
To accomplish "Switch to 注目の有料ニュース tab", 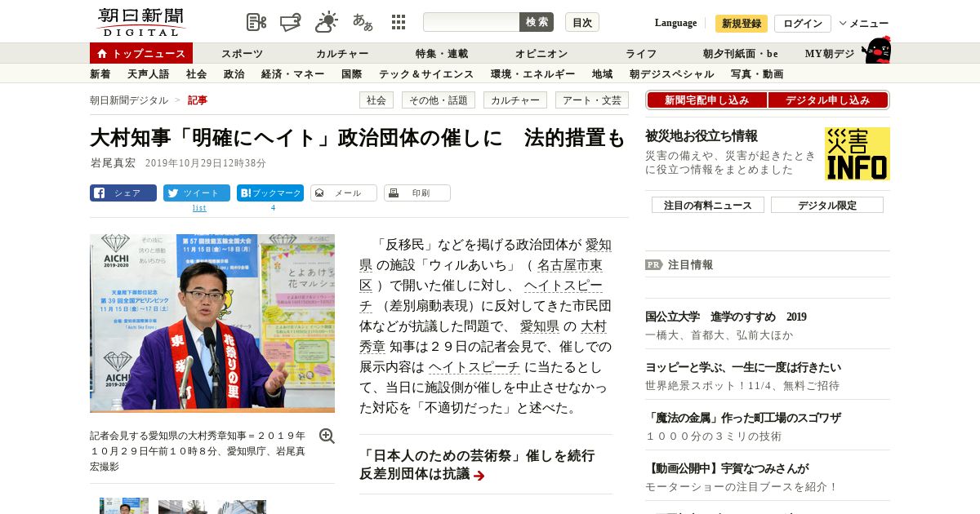I will 708,205.
